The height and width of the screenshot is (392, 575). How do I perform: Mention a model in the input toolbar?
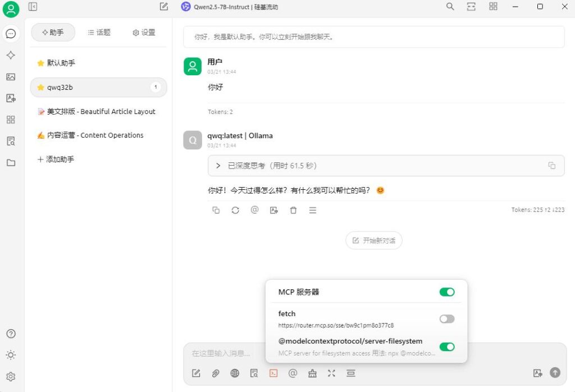point(293,373)
